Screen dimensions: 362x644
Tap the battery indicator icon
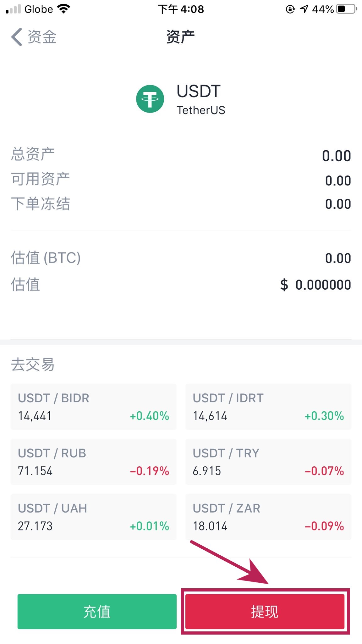point(346,9)
